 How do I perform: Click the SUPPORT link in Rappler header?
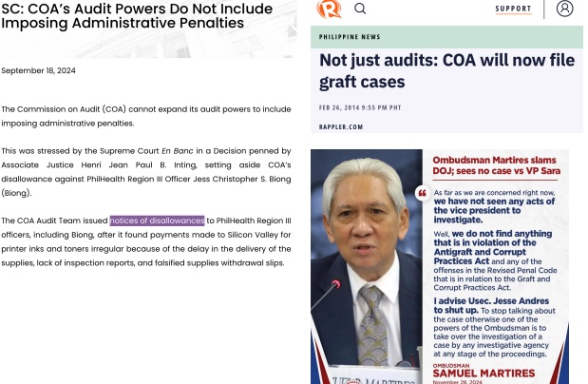coord(513,9)
